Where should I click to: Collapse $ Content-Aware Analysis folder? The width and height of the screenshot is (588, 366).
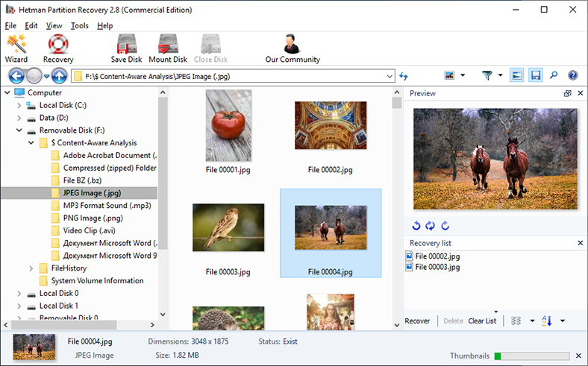(31, 142)
